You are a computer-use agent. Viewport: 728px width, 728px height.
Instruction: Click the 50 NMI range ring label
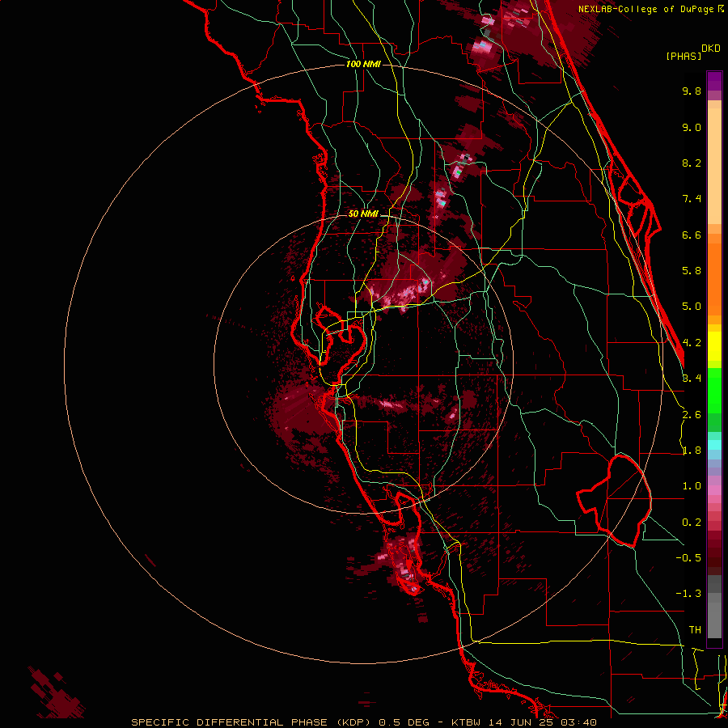pyautogui.click(x=363, y=214)
